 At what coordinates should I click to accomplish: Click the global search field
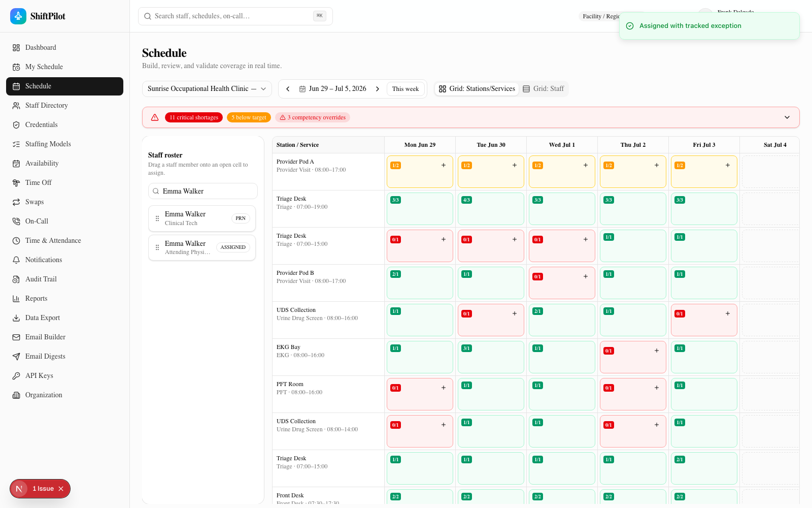[x=235, y=16]
